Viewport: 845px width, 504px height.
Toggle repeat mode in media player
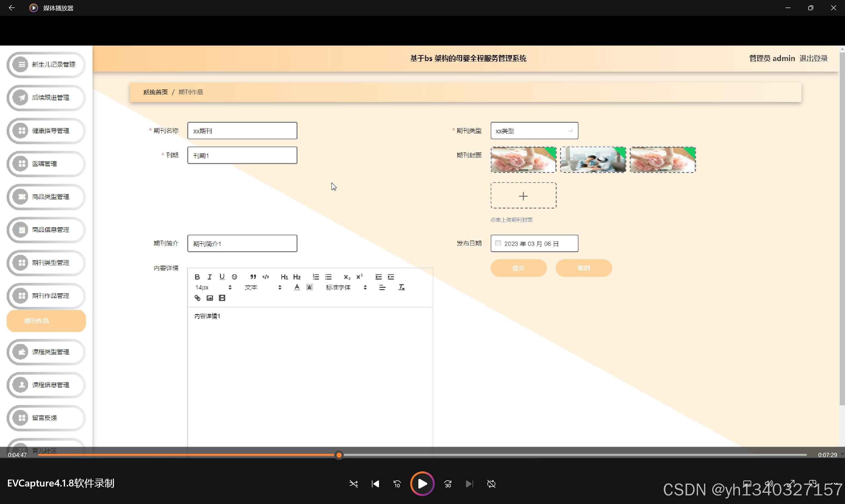click(491, 484)
